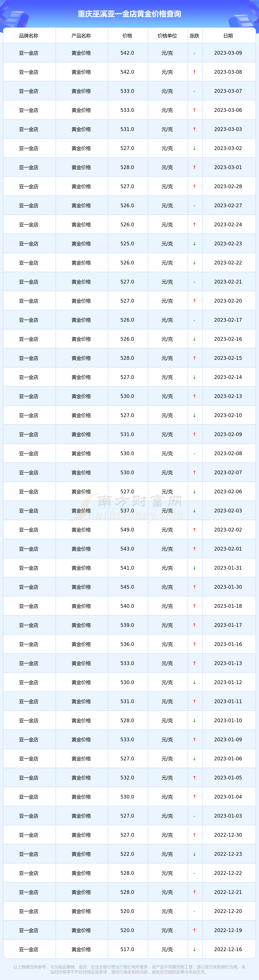Image resolution: width=259 pixels, height=980 pixels.
Task: Click the down arrow in the 2022-12-16 row
Action: pos(194,950)
